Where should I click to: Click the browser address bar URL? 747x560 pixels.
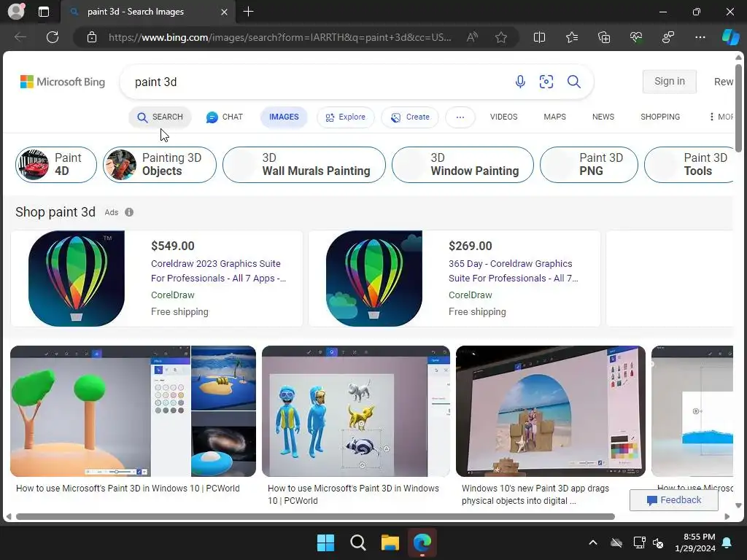point(279,37)
